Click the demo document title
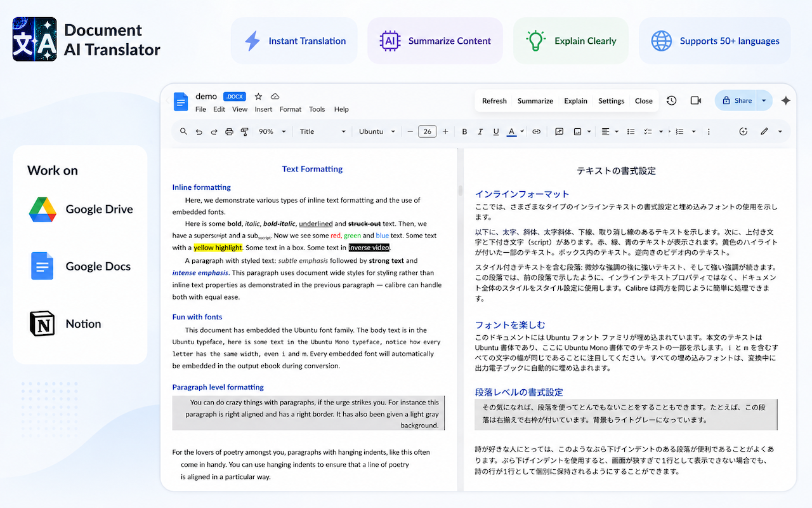 [x=206, y=97]
